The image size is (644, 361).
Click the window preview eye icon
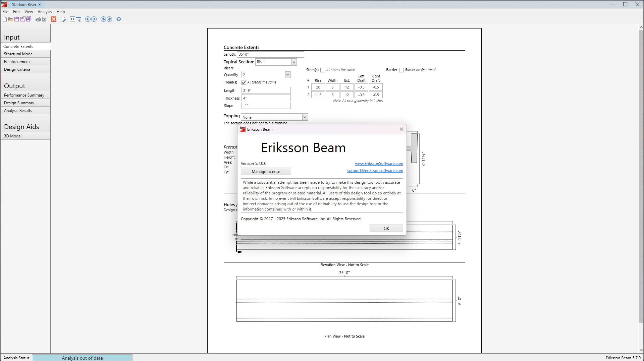[x=78, y=19]
